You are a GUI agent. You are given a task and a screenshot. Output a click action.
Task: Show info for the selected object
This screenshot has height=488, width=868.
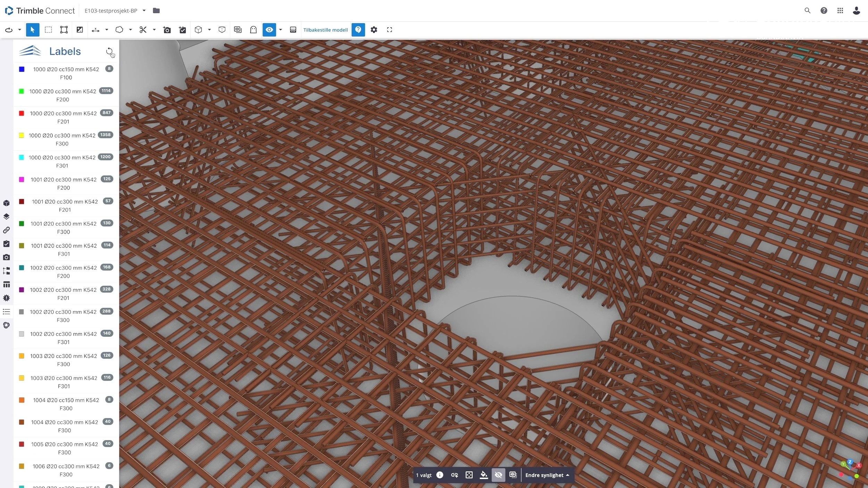(440, 475)
